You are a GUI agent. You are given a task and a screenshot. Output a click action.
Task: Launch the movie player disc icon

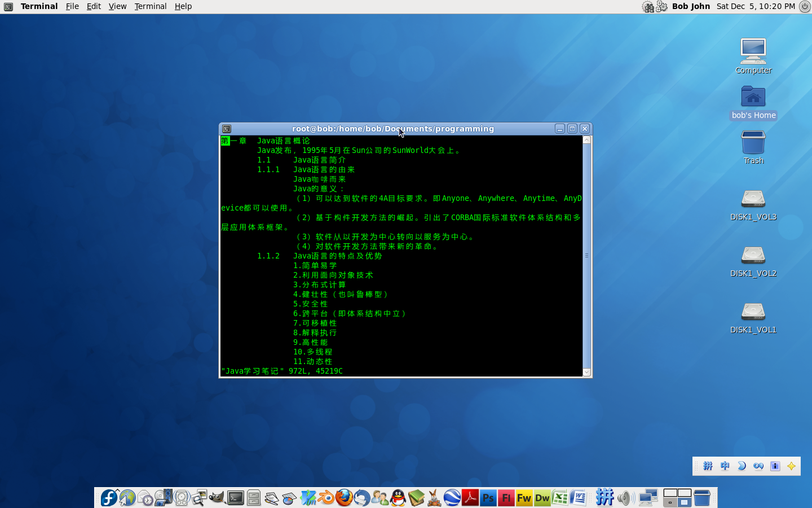click(x=164, y=498)
